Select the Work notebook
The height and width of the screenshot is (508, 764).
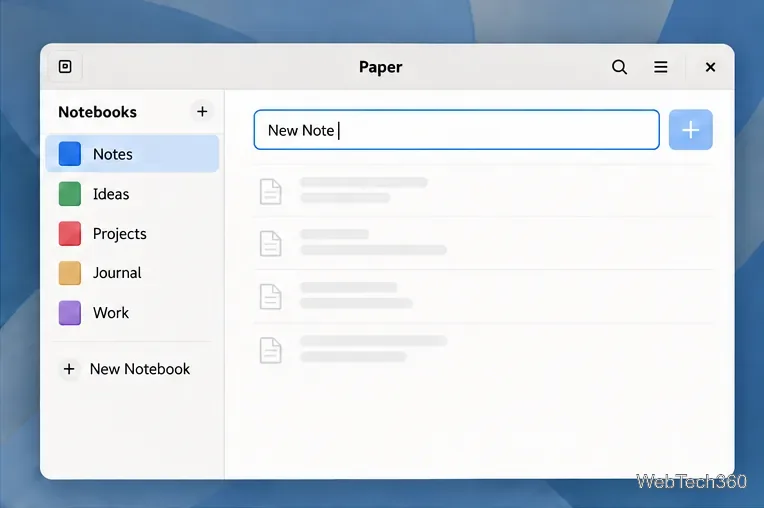132,312
